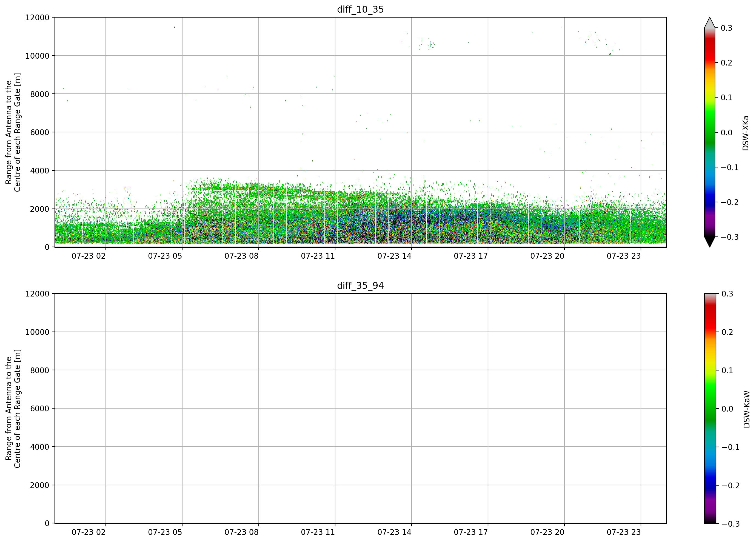Click the 6000 y-tick of the diff_10_35 plot
The height and width of the screenshot is (542, 756).
(x=40, y=132)
